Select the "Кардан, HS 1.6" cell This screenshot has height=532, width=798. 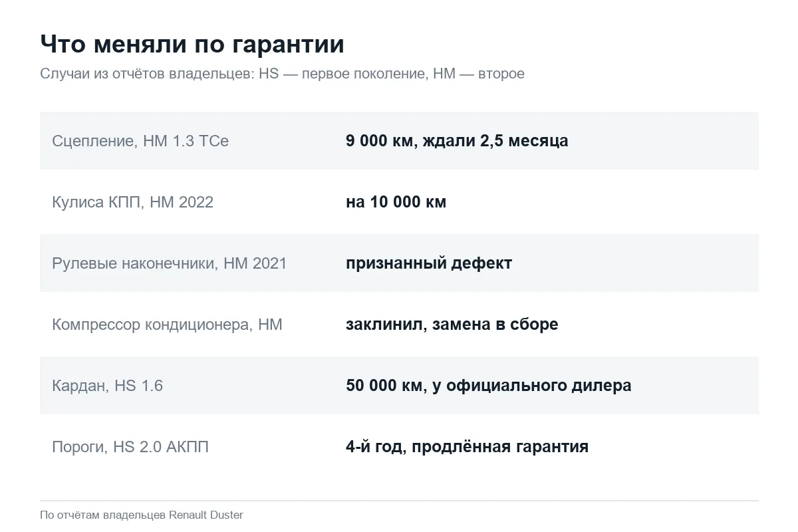click(x=107, y=386)
